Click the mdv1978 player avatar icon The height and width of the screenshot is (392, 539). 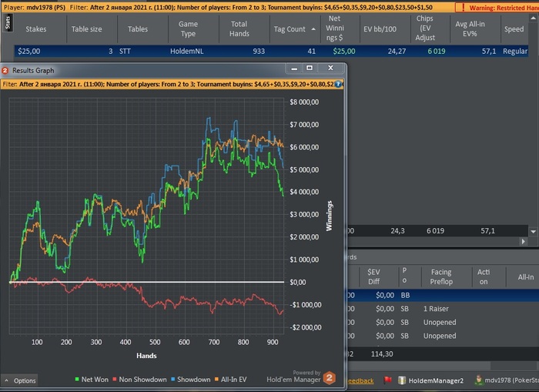pos(478,380)
